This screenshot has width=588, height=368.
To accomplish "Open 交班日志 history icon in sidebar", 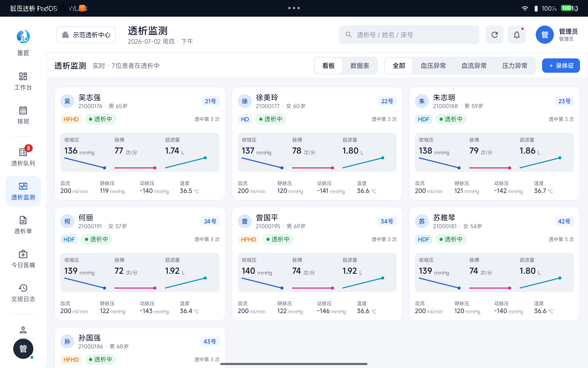I will pos(23,288).
